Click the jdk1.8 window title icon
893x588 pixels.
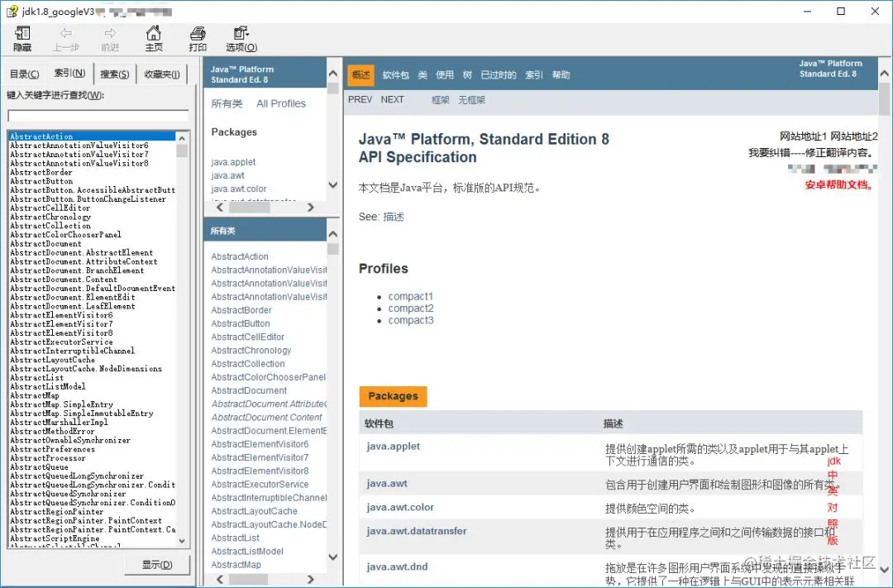click(x=12, y=12)
